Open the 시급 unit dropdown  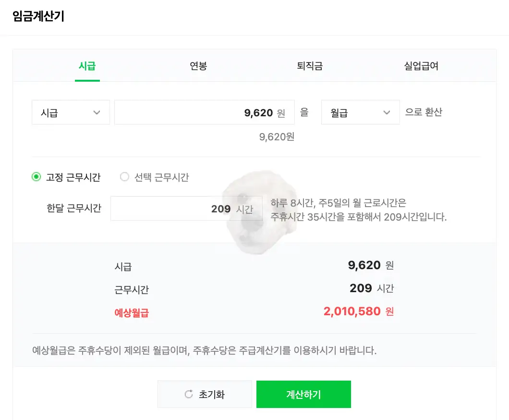point(71,112)
